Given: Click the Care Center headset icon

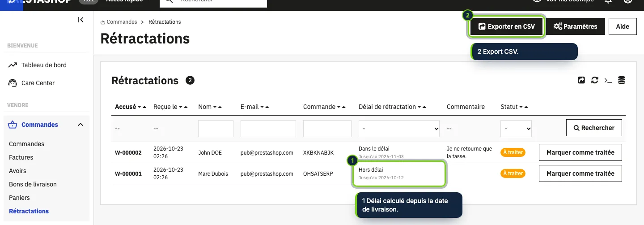Looking at the screenshot, I should coord(13,83).
